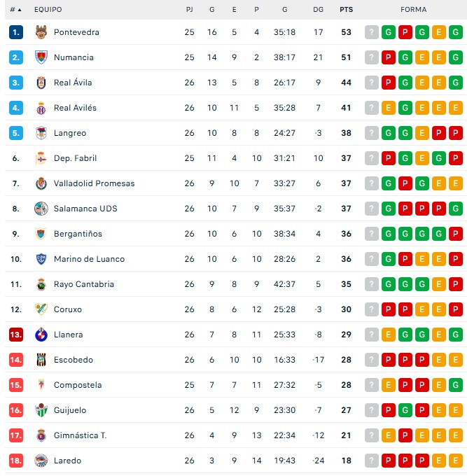Click Pontevedra's gray question mark form box
This screenshot has width=467, height=476.
pos(371,32)
